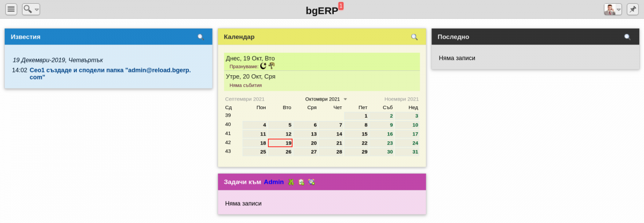Select Sunday October 17 in calendar
644x223 pixels.
[407, 134]
